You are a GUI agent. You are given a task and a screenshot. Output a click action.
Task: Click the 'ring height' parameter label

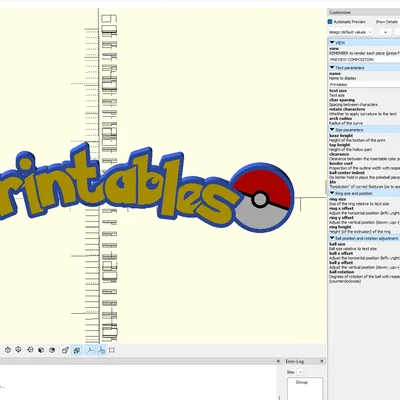(340, 227)
